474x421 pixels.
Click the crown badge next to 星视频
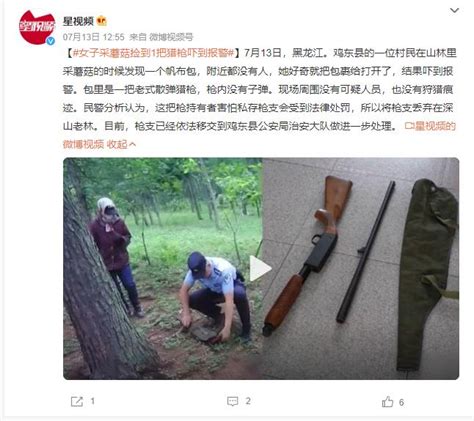[101, 21]
